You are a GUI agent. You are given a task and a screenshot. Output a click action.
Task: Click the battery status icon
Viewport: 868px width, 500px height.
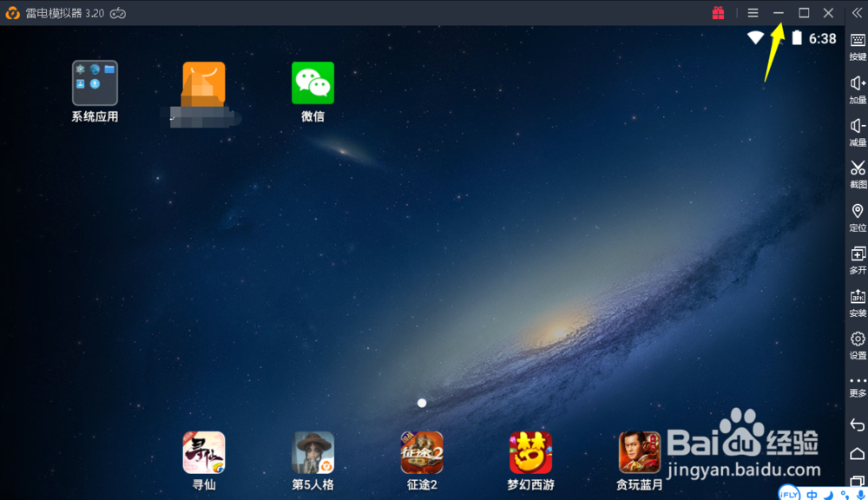(x=797, y=37)
